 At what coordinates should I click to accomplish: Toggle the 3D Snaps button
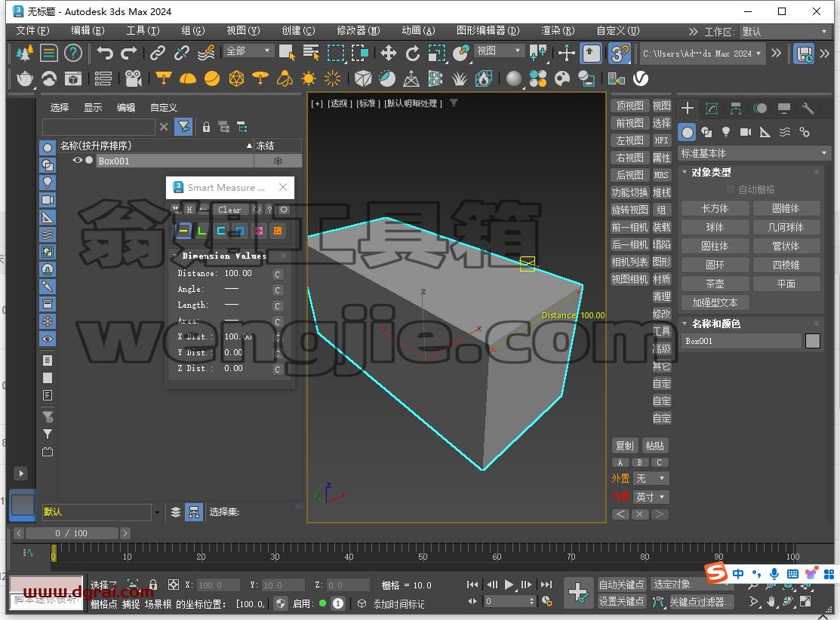click(620, 53)
